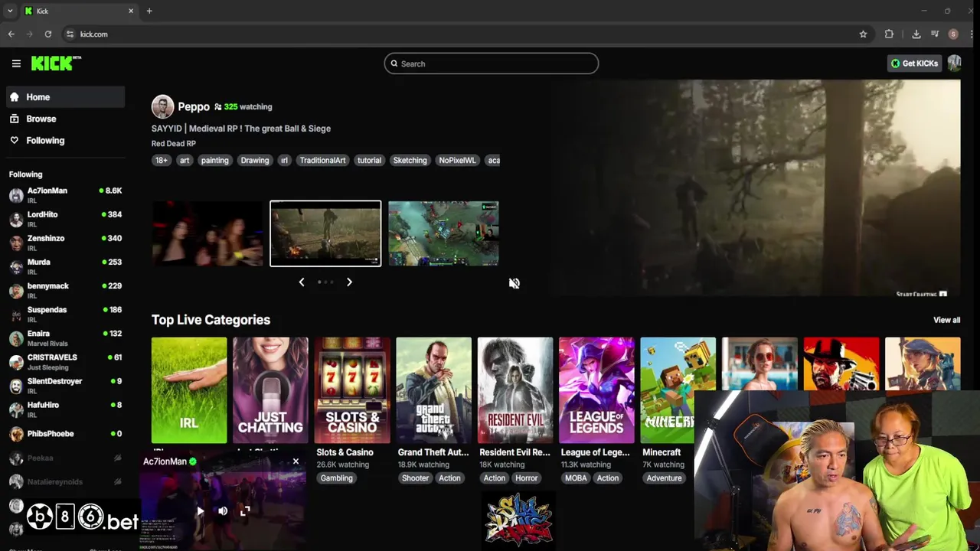980x551 pixels.
Task: Open PhibsPhoebe in following list
Action: tap(65, 434)
